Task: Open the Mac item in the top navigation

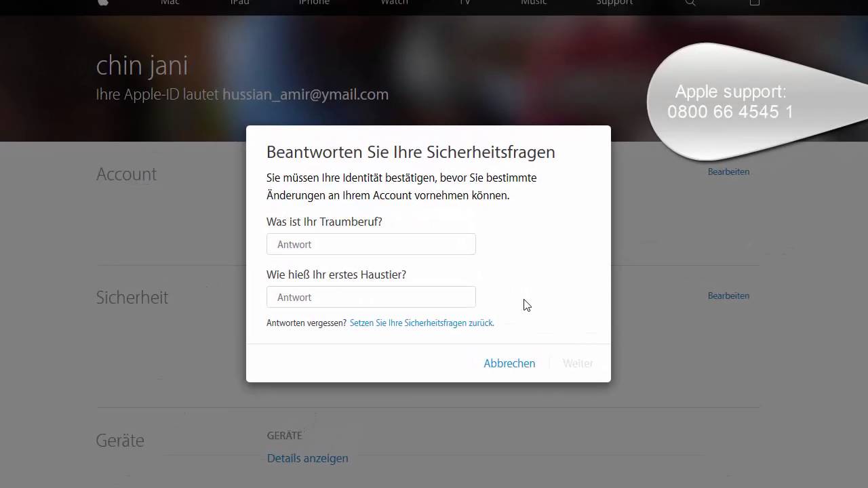Action: click(170, 3)
